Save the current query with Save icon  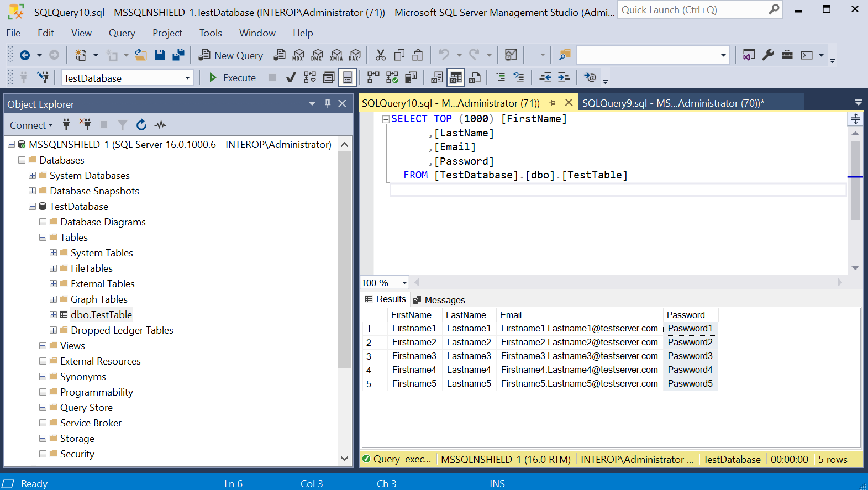click(160, 55)
